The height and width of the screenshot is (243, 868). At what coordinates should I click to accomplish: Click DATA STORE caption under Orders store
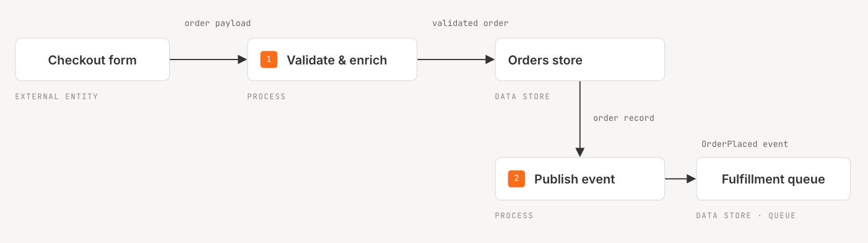coord(523,97)
